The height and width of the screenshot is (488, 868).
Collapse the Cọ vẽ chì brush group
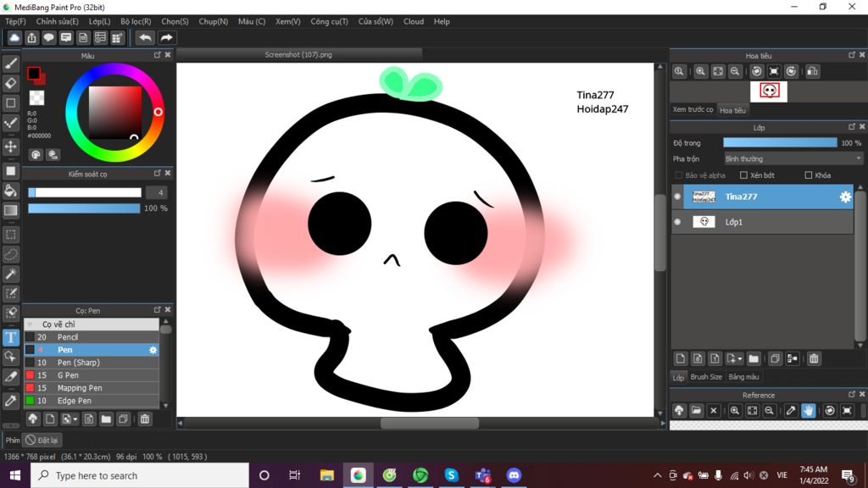pos(30,324)
